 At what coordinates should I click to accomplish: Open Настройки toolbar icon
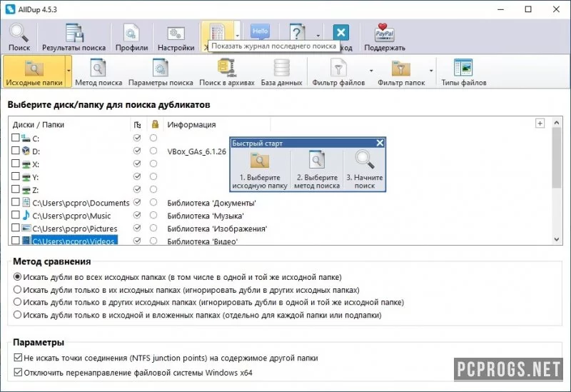pos(176,38)
